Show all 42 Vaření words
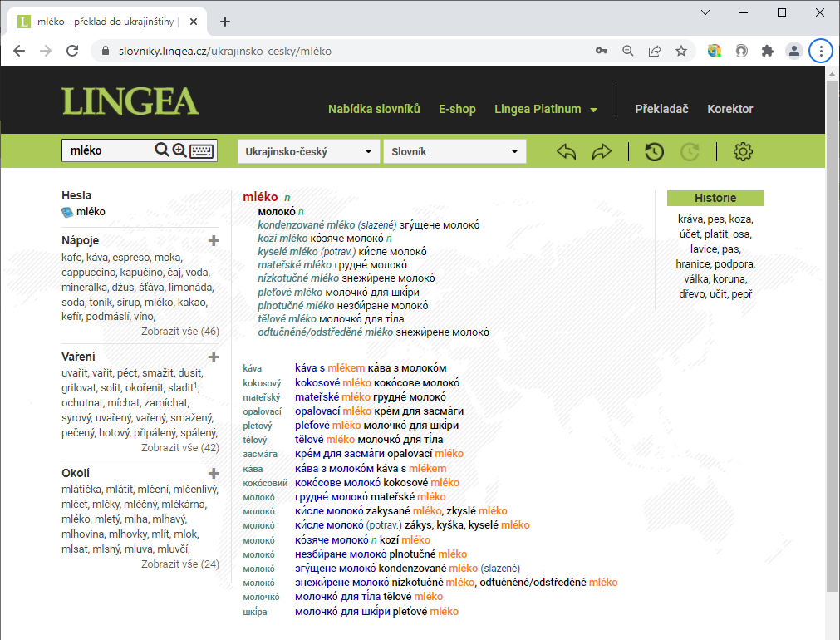 pos(180,447)
